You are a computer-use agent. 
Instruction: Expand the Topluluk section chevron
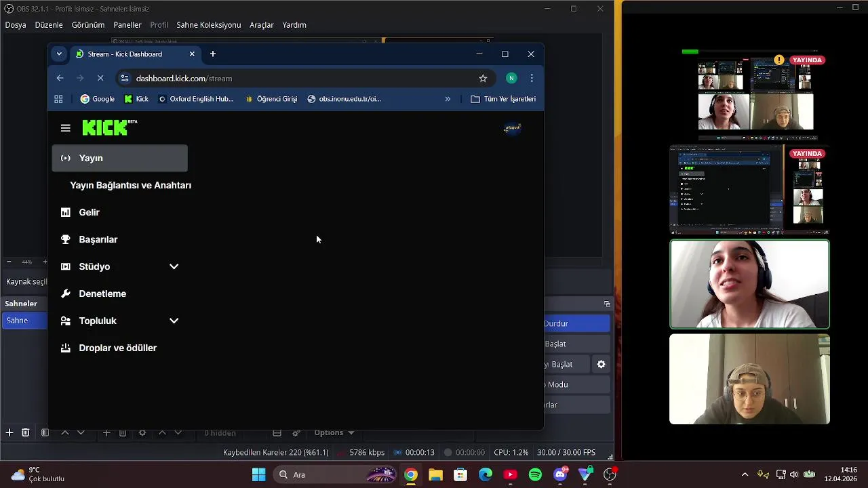coord(174,321)
